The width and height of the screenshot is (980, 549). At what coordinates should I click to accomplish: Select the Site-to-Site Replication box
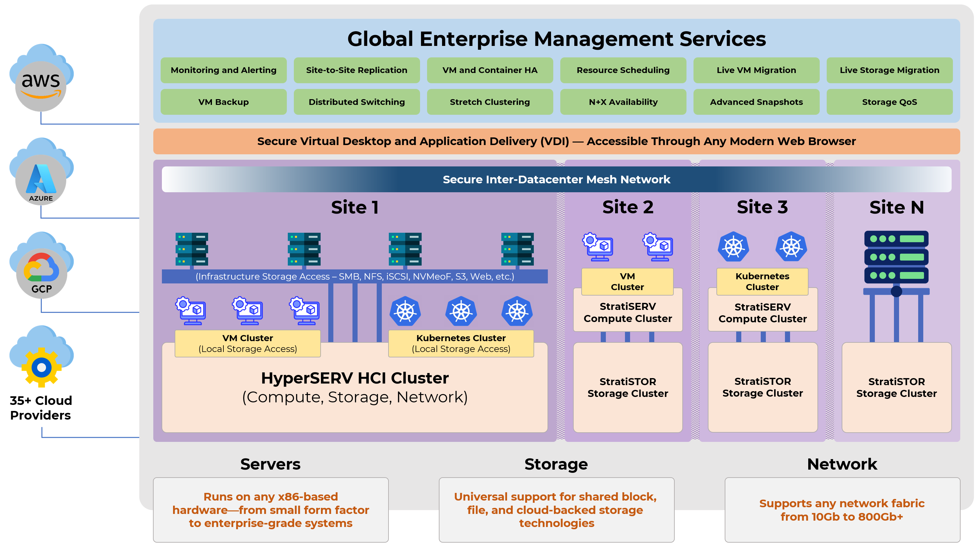[357, 70]
